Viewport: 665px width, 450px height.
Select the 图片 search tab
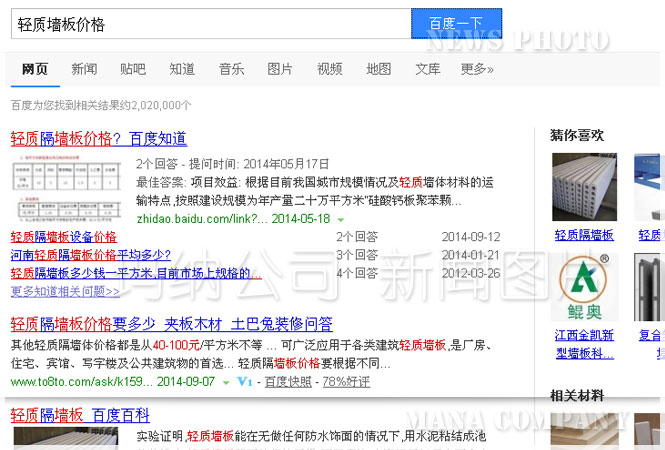pos(280,69)
